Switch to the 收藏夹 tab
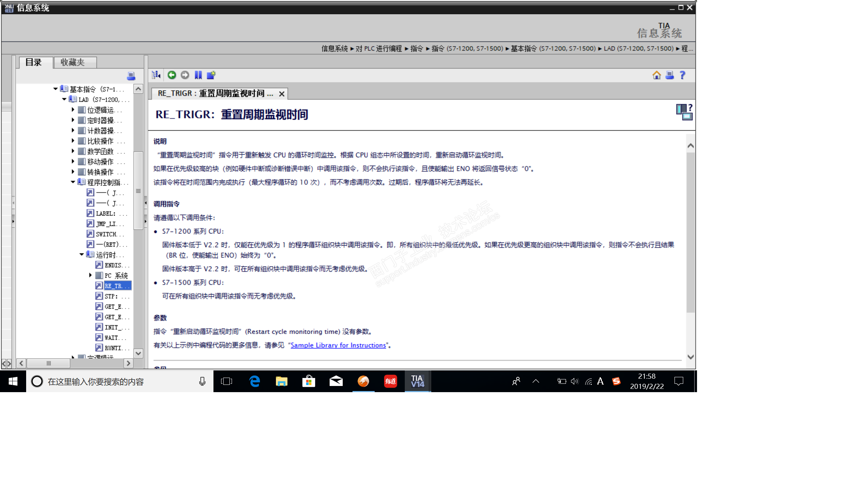Viewport: 868px width, 488px height. (73, 62)
